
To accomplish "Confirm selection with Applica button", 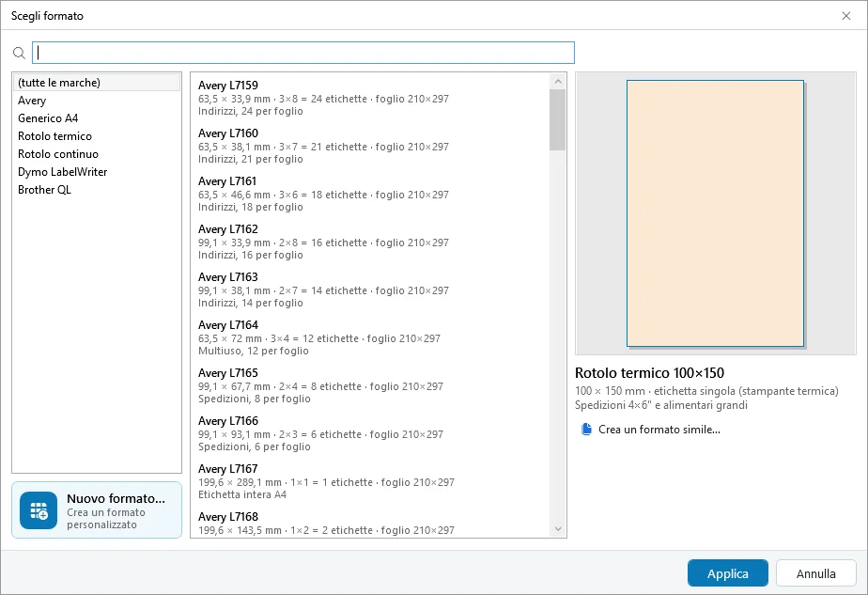I will (x=728, y=573).
